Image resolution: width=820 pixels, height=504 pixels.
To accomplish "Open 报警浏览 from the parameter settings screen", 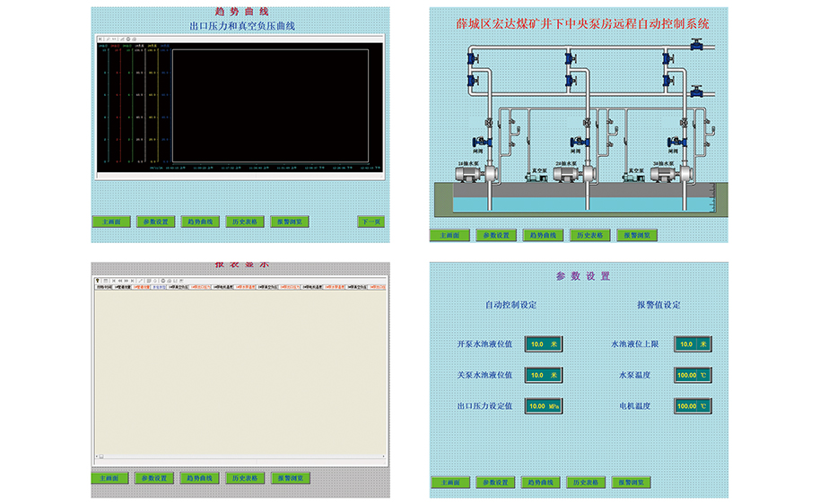I will 632,482.
